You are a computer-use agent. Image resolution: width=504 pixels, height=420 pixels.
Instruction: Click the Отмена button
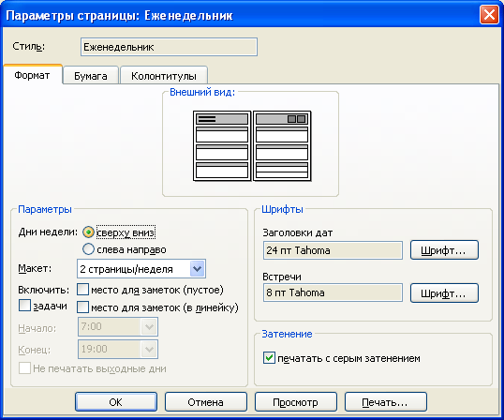pyautogui.click(x=206, y=401)
